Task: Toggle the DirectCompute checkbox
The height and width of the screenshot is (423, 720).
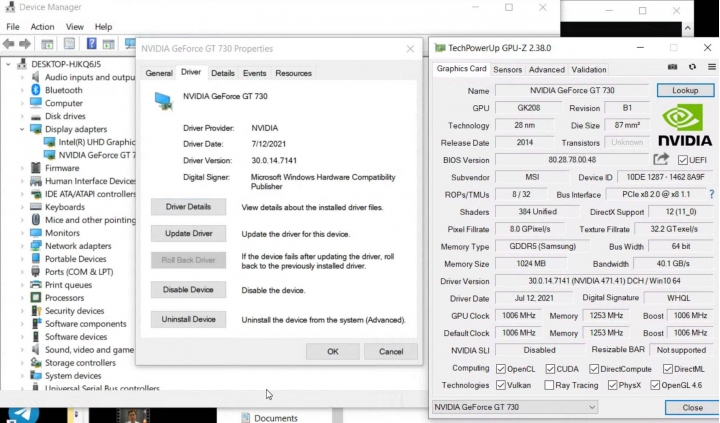Action: 594,369
